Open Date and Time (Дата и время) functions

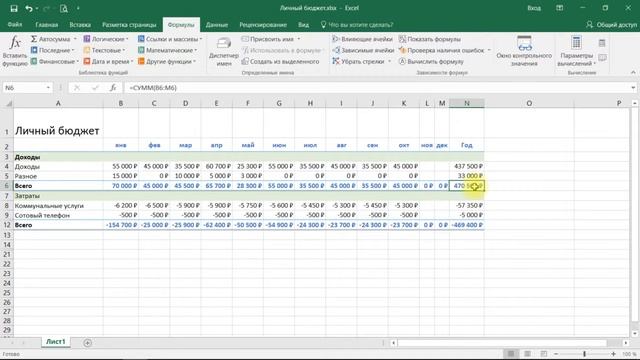[109, 61]
